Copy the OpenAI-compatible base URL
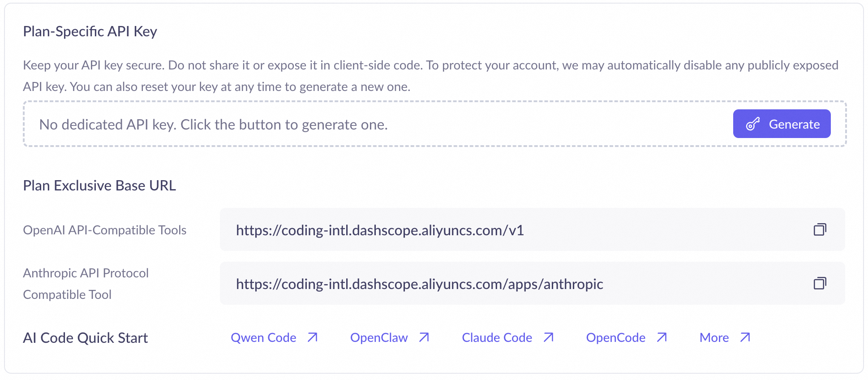The height and width of the screenshot is (380, 868). [820, 230]
